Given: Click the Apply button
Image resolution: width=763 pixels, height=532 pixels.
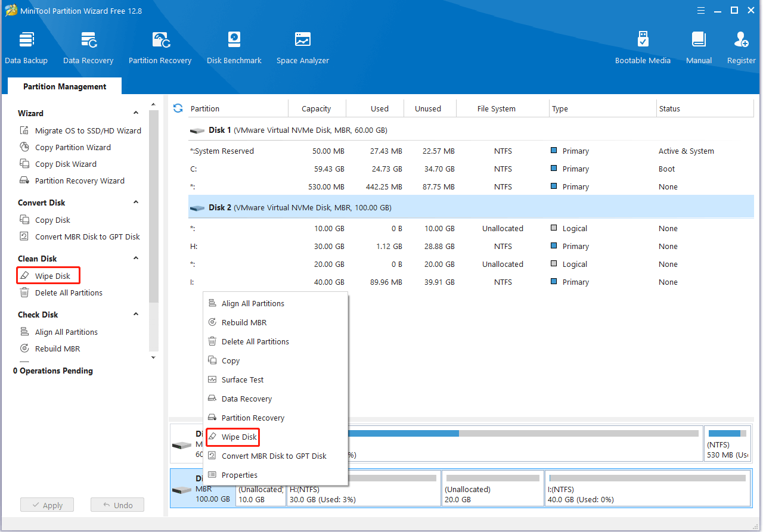Looking at the screenshot, I should 46,505.
